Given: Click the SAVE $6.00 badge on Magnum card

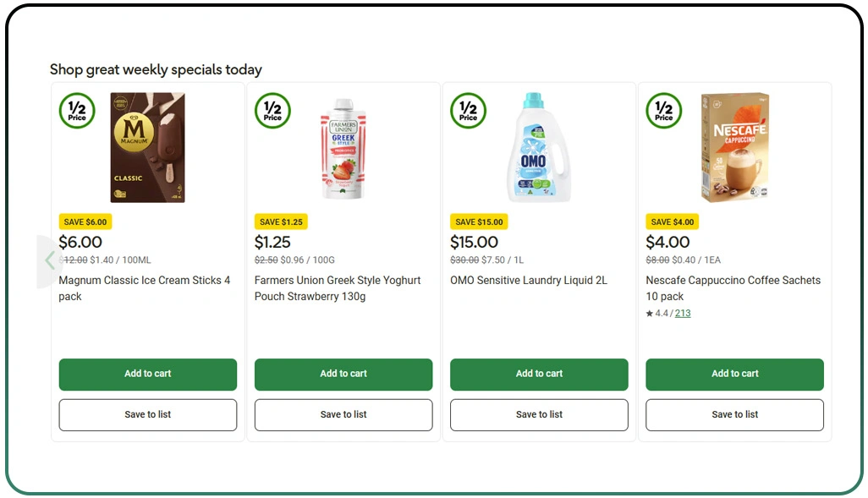Looking at the screenshot, I should [x=85, y=221].
